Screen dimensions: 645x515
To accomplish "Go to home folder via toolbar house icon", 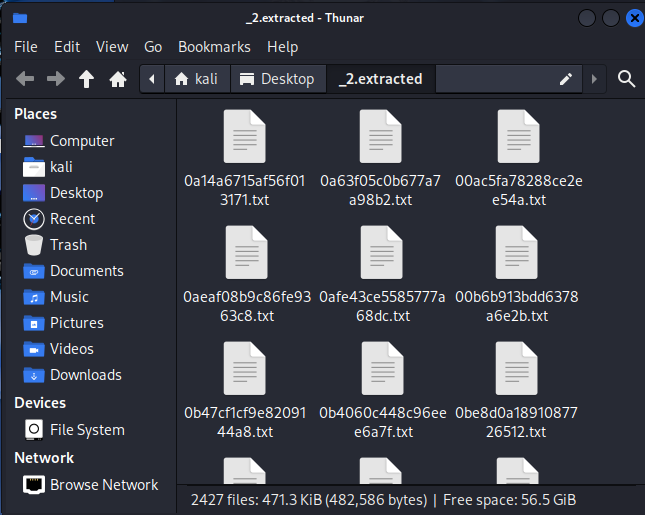I will [118, 79].
